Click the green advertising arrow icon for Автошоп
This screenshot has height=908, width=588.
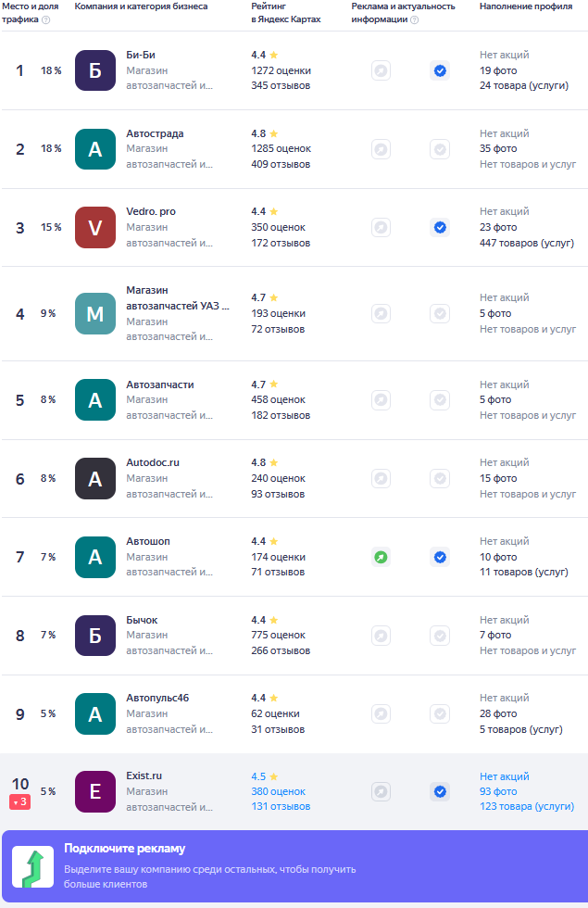coord(381,557)
